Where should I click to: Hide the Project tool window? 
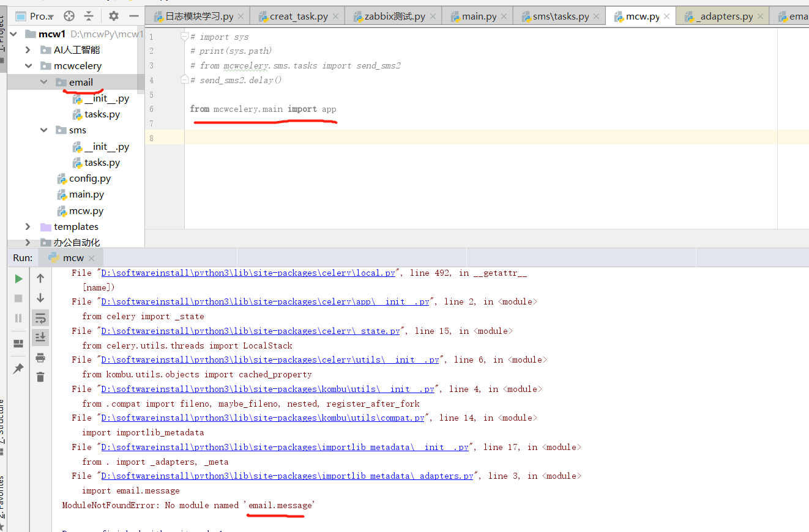[134, 16]
